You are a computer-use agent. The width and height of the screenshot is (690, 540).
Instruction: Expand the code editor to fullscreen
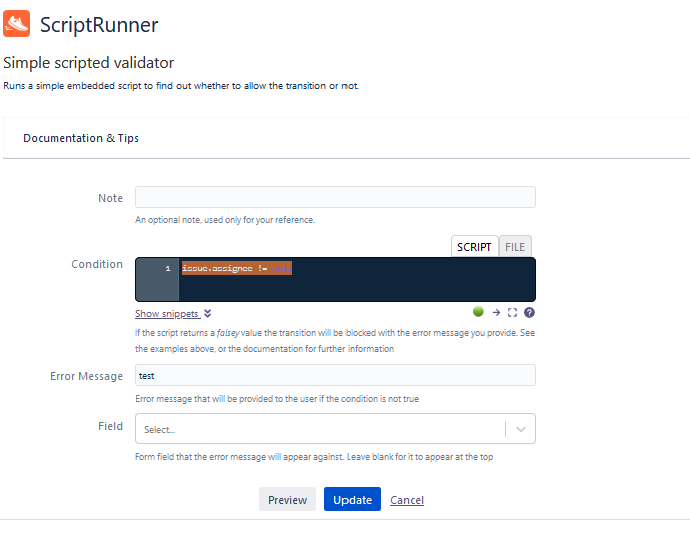pyautogui.click(x=512, y=312)
